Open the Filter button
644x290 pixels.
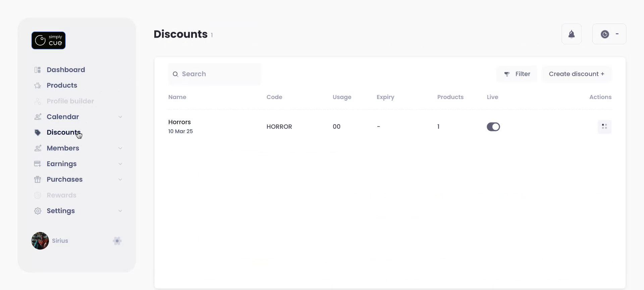click(x=517, y=74)
